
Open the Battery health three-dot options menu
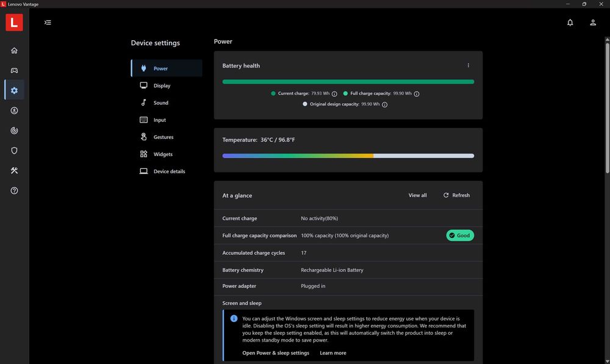coord(468,65)
